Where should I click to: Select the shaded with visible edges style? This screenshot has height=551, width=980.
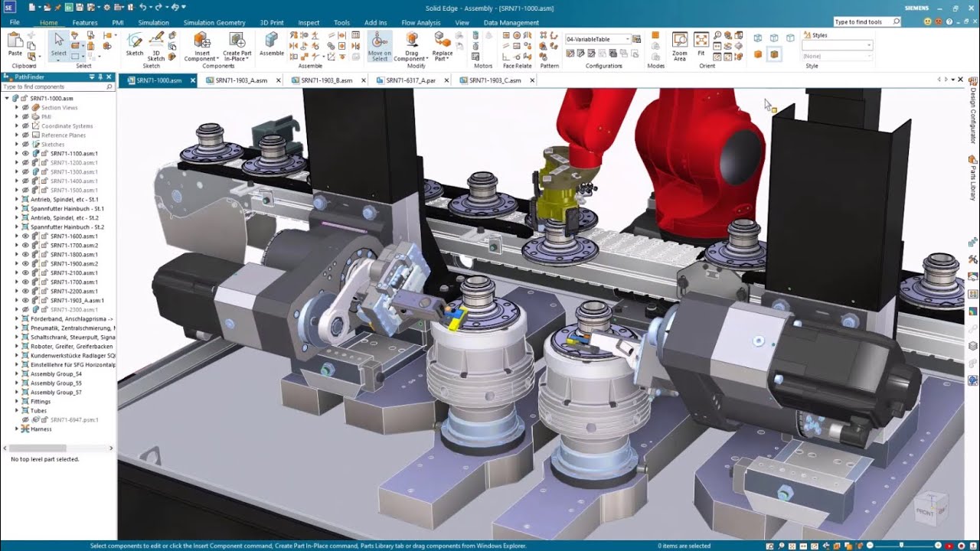[774, 54]
